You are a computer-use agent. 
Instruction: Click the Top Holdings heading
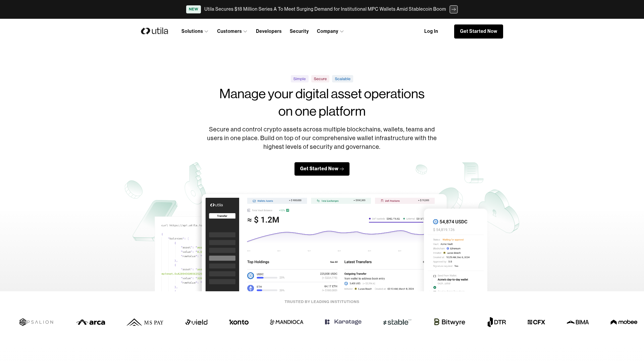(x=258, y=262)
